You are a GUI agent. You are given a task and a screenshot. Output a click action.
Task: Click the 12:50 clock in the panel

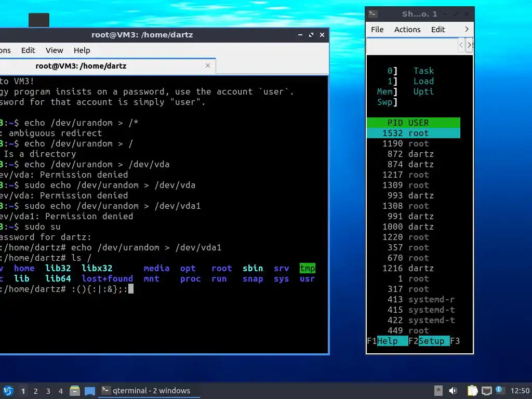point(520,391)
